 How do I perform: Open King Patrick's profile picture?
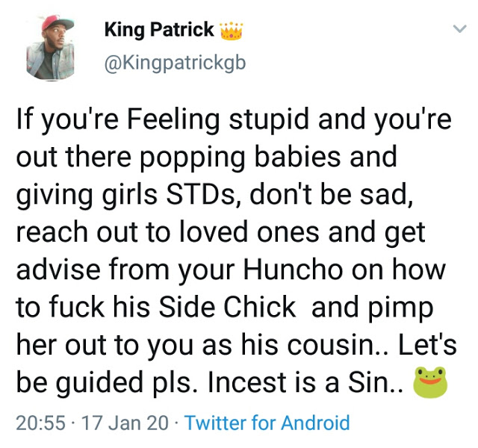click(x=51, y=48)
